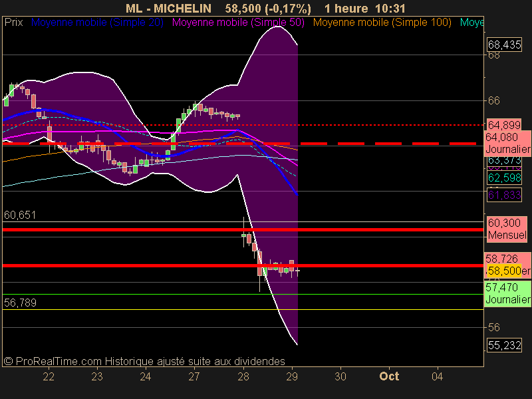Click the "68,435" upper band value box
The image size is (532, 399).
(504, 45)
